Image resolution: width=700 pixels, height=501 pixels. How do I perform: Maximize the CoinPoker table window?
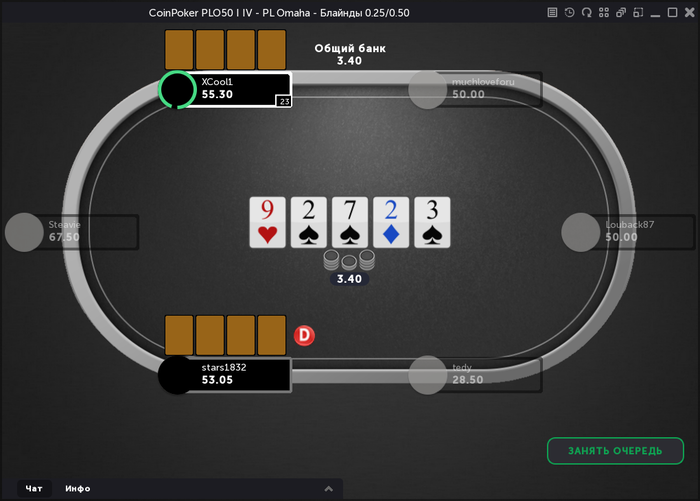(672, 13)
